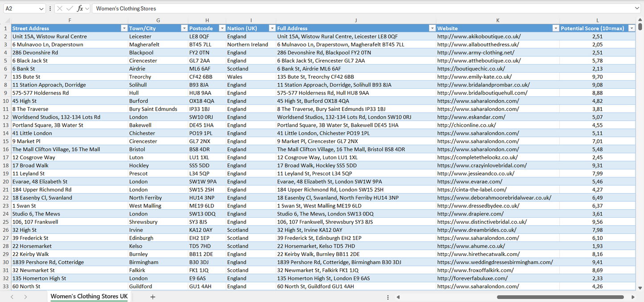The image size is (644, 302).
Task: Select row 7 header
Action: (x=5, y=77)
